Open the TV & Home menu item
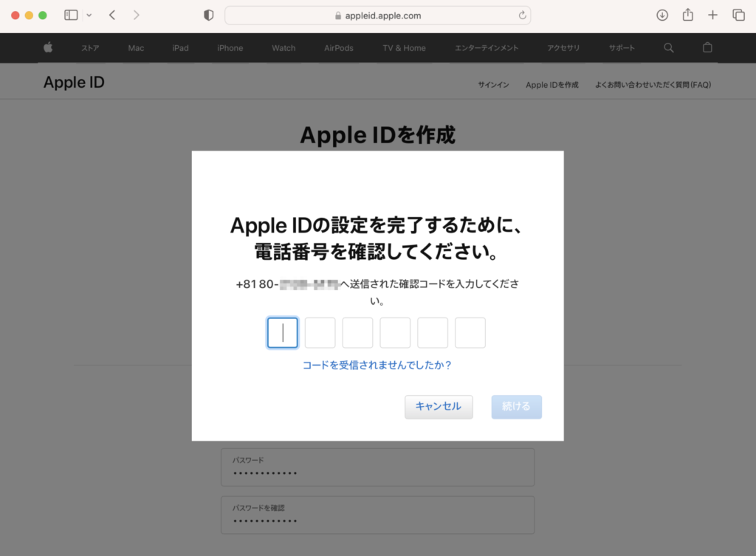 coord(404,48)
